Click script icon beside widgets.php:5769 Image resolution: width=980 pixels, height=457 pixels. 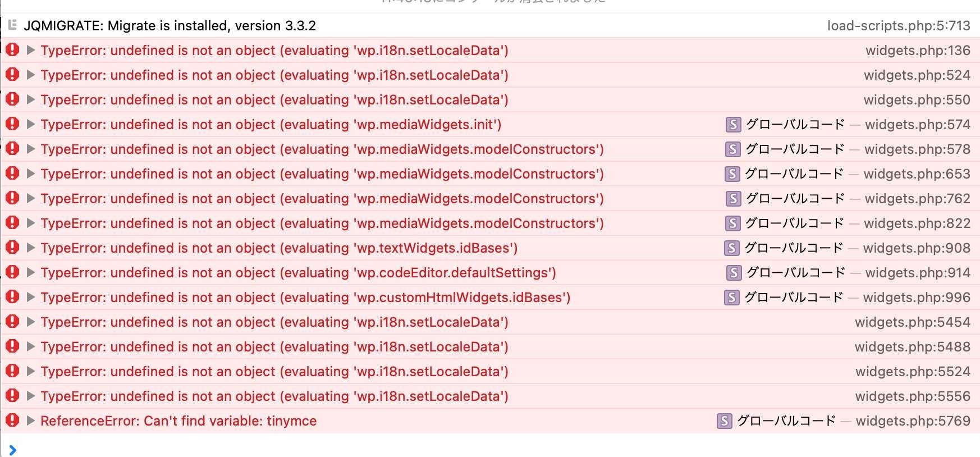pos(725,421)
